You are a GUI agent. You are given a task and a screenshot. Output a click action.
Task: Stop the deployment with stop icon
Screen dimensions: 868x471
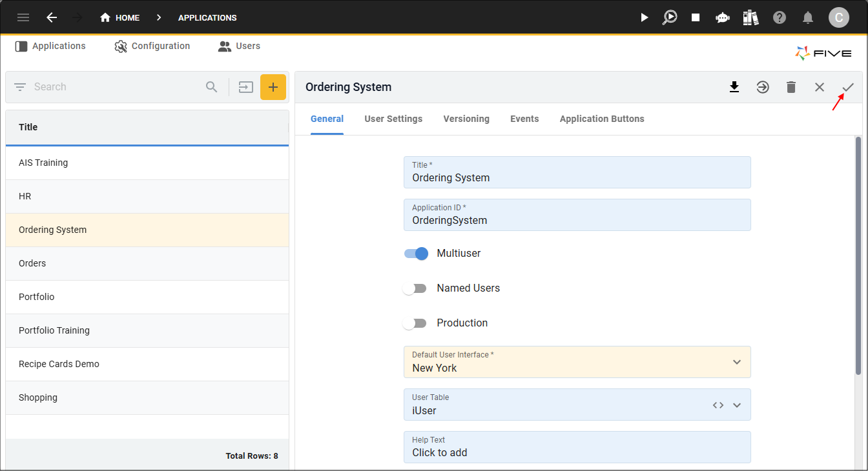(696, 17)
